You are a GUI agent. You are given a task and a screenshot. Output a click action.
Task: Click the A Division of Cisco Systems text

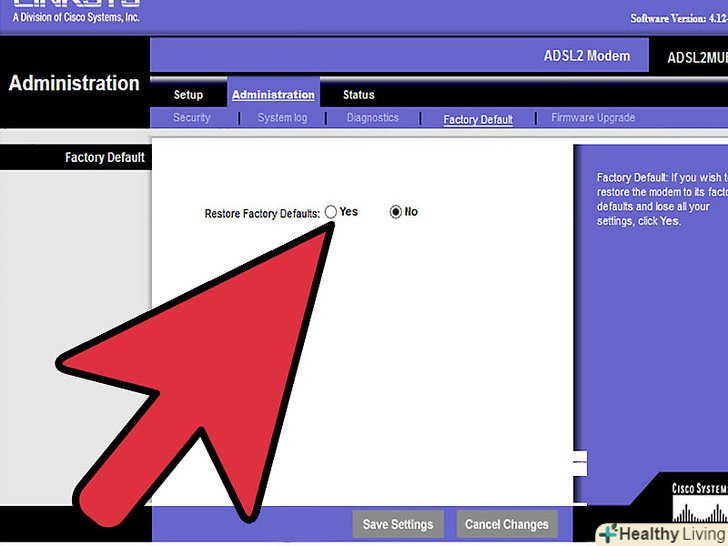[x=76, y=17]
